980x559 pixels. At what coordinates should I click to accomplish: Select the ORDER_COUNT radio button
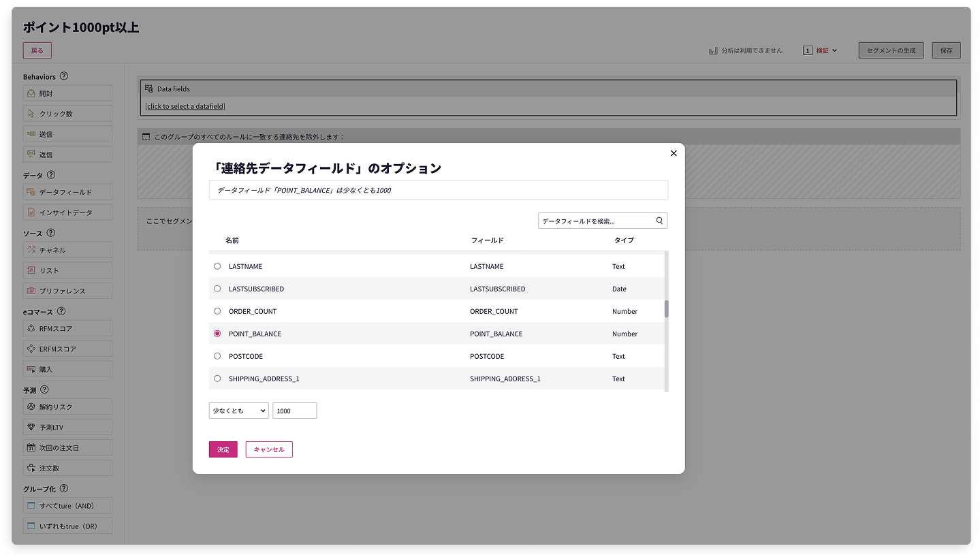(x=217, y=311)
